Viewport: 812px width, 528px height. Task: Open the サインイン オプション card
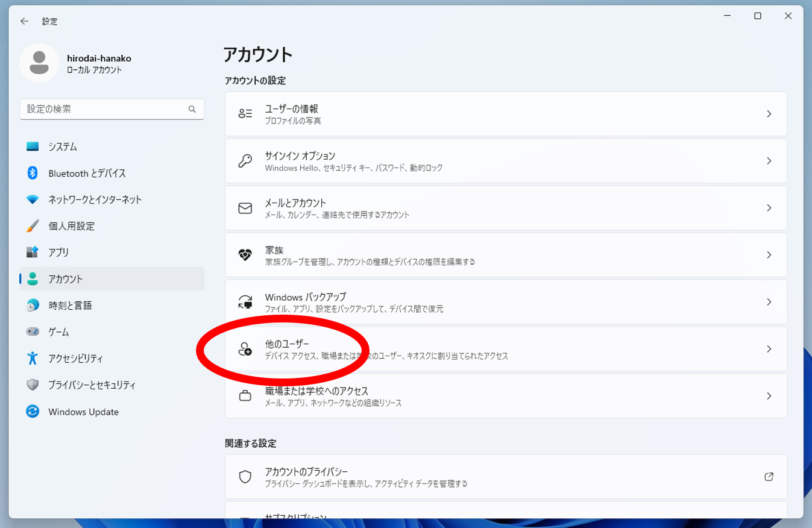point(506,161)
